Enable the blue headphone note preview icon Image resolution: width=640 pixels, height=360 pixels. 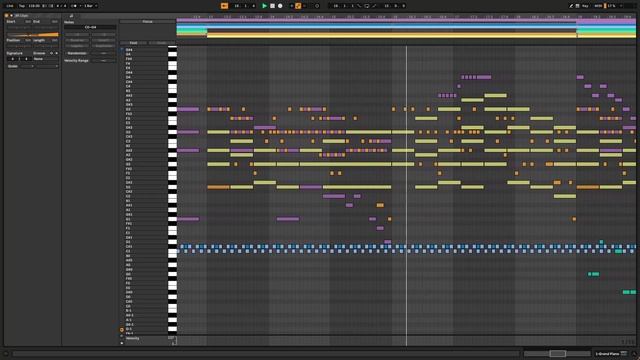click(122, 49)
